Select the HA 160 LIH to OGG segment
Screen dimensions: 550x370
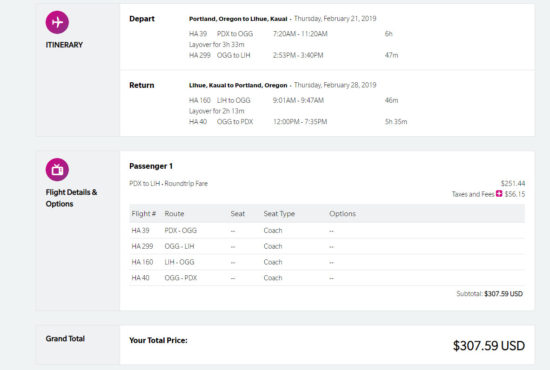(x=293, y=100)
